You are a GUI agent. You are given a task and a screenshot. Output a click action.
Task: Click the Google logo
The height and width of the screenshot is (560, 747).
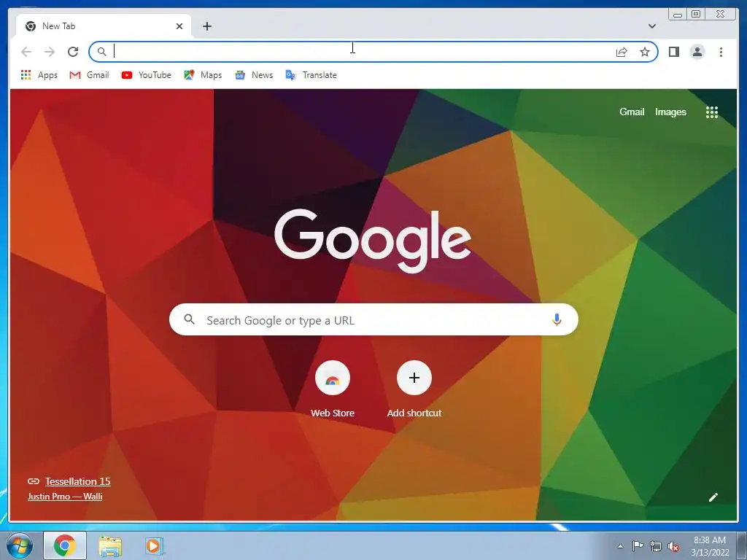tap(373, 241)
